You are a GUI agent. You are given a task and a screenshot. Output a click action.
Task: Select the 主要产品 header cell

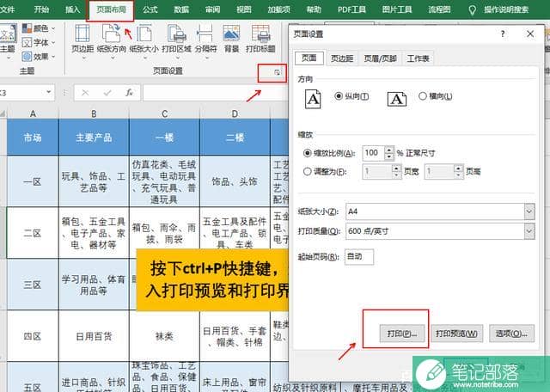[94, 138]
